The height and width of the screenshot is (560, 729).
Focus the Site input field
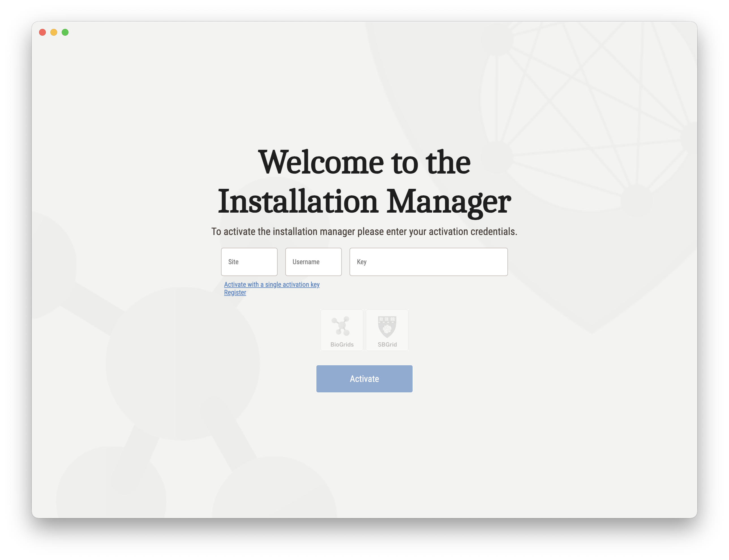[249, 262]
